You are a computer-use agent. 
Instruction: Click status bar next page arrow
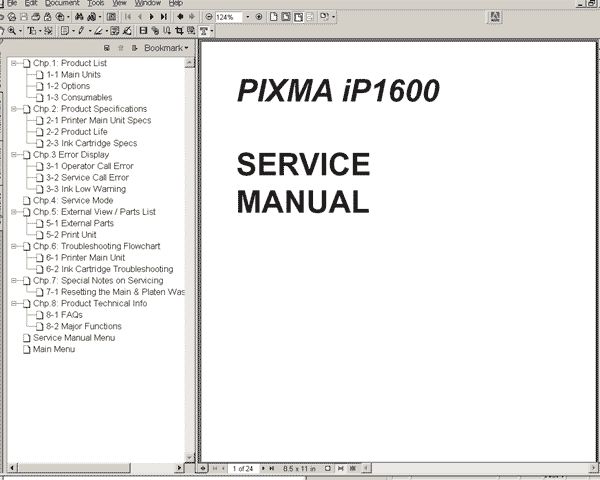click(263, 468)
